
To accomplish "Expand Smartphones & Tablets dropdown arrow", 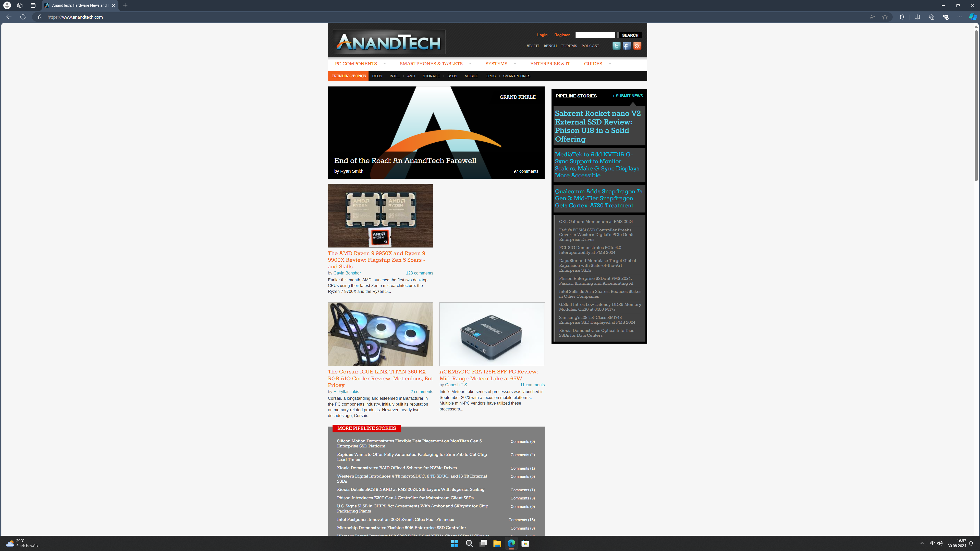I will (470, 64).
